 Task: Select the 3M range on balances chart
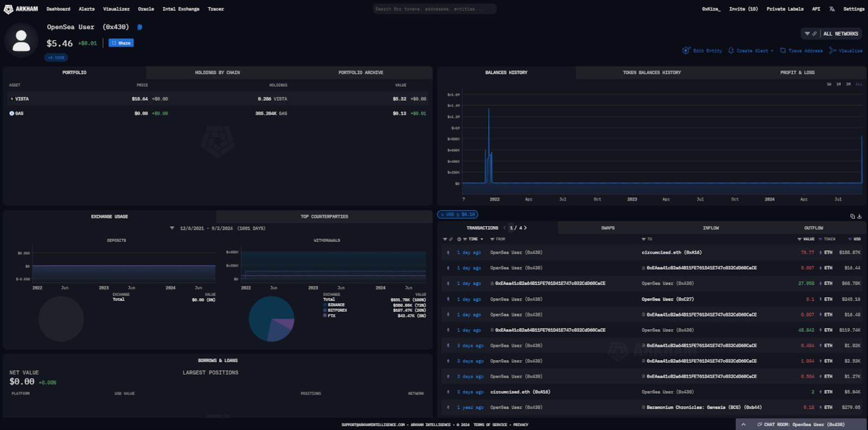tap(848, 85)
